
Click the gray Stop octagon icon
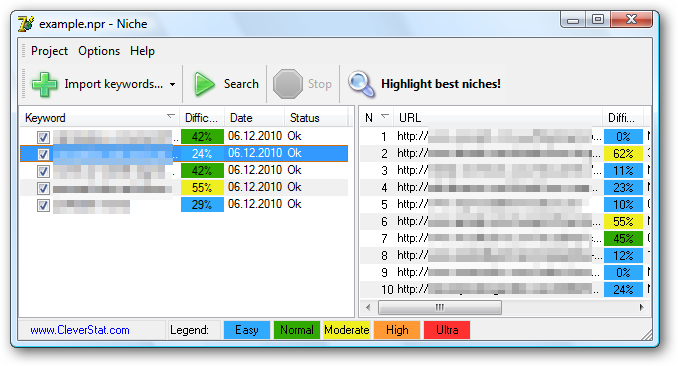288,84
